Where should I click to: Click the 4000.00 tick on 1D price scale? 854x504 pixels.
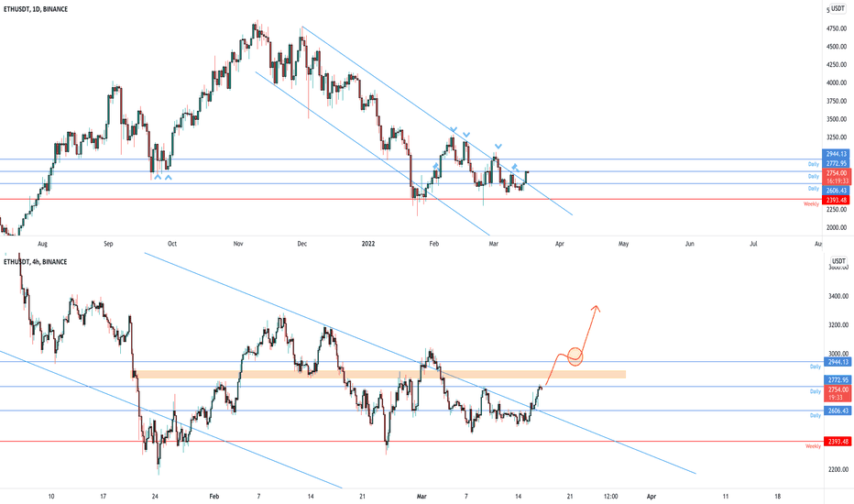click(837, 82)
